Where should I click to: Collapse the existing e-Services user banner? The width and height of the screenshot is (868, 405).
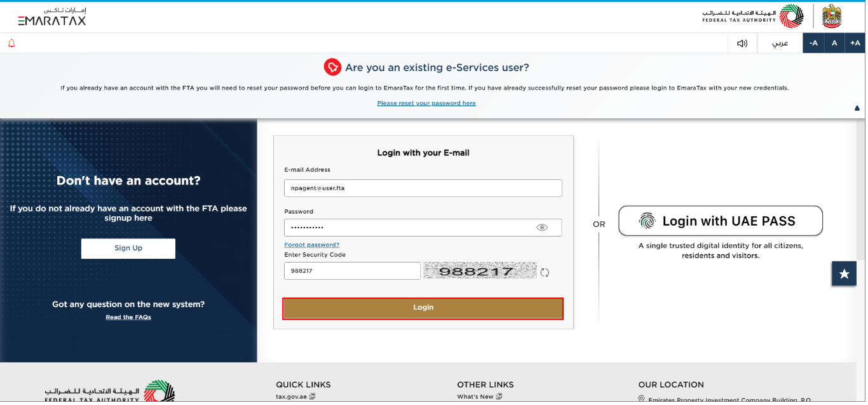(x=857, y=109)
